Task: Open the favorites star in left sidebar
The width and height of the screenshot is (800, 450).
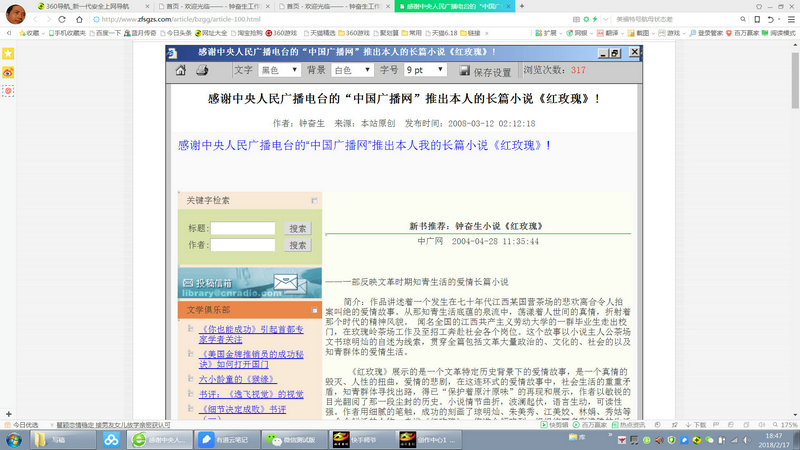Action: [8, 54]
